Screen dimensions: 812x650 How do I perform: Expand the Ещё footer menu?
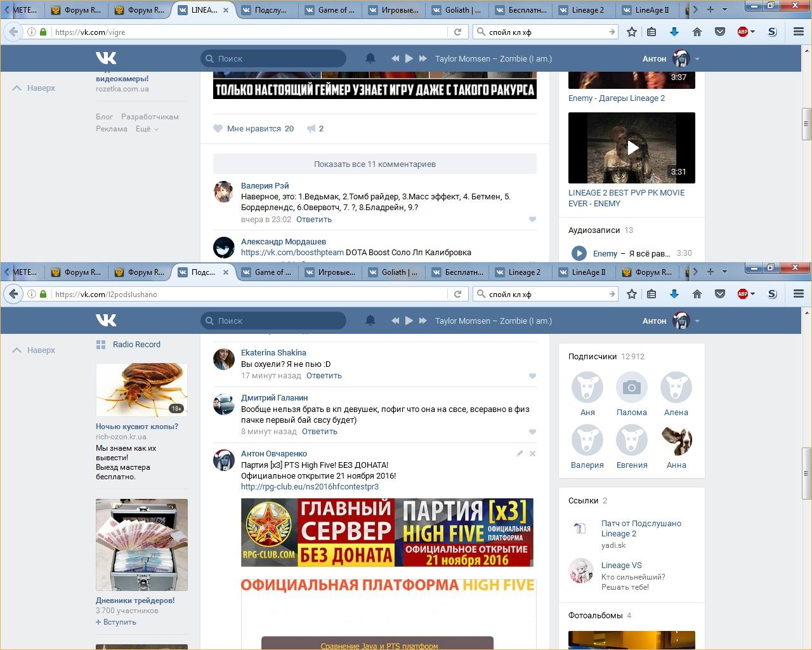tap(147, 129)
